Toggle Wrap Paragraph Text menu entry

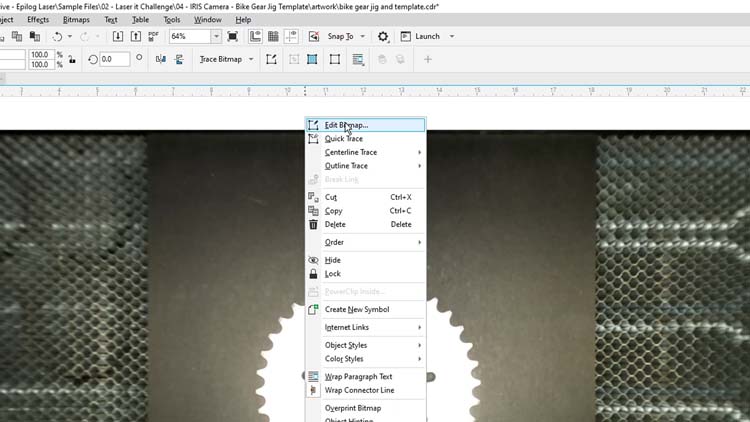click(365, 377)
